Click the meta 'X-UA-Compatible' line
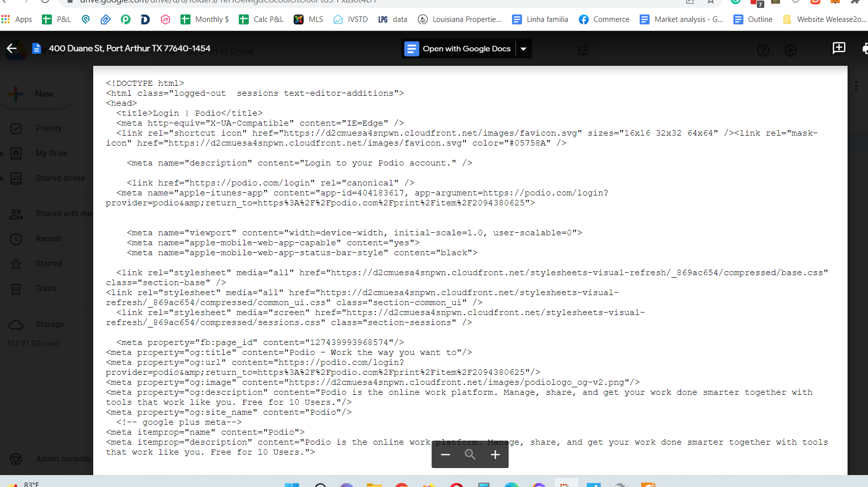Screen dimensions: 868x487 260,123
